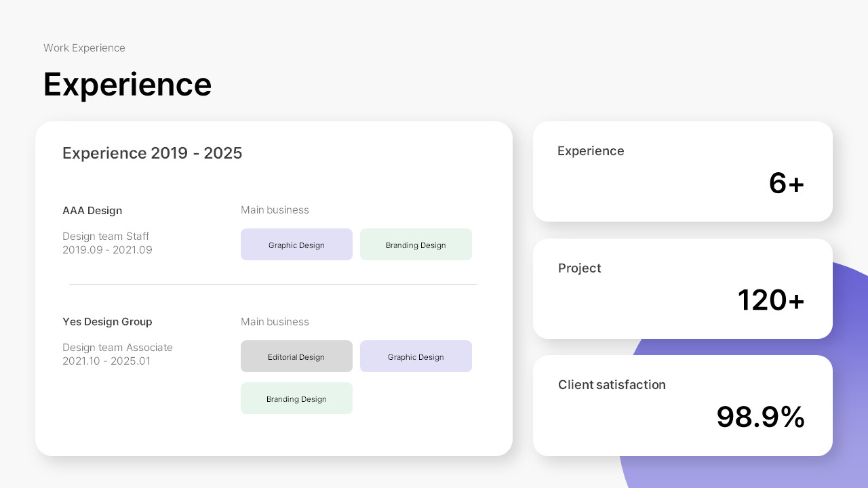
Task: Select the Graphic Design tag under AAA Design
Action: (x=296, y=245)
